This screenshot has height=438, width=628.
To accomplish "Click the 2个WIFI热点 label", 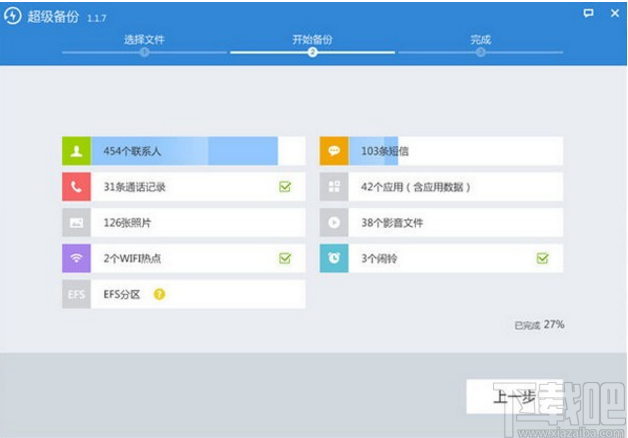I will [132, 259].
